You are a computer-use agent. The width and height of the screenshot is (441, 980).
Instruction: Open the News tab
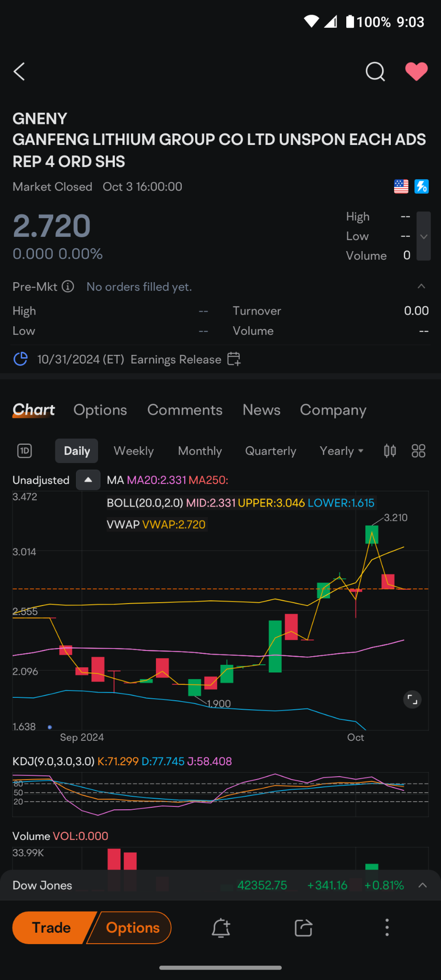(x=262, y=410)
